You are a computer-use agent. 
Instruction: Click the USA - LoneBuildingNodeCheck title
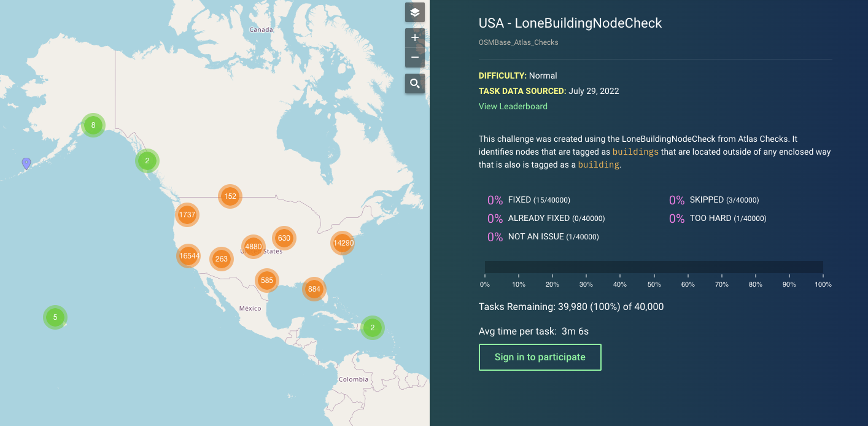pos(570,23)
